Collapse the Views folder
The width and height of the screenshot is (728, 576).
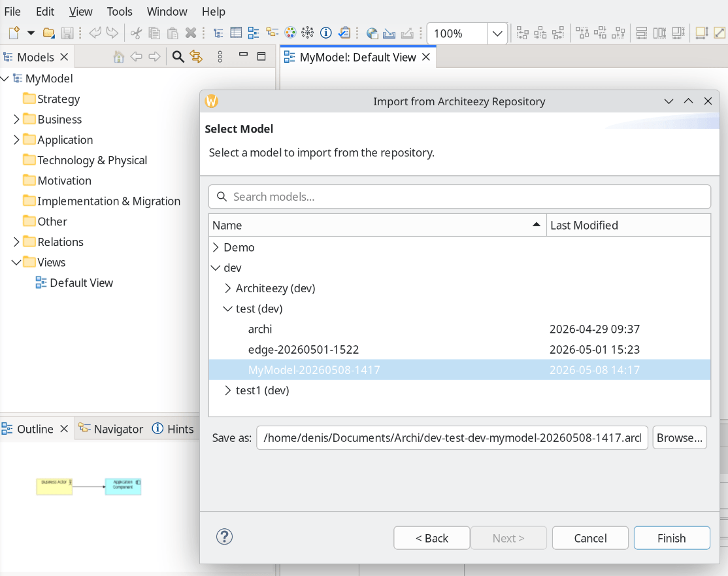[16, 262]
